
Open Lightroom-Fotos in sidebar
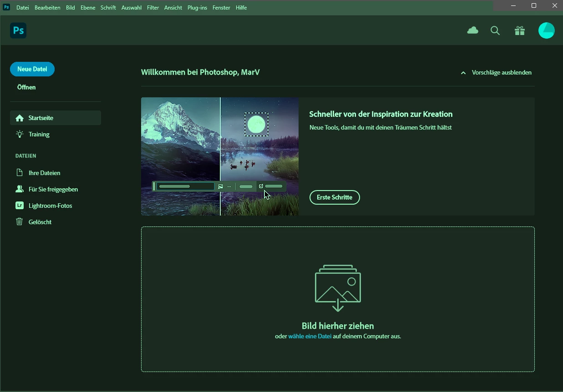[x=56, y=206]
